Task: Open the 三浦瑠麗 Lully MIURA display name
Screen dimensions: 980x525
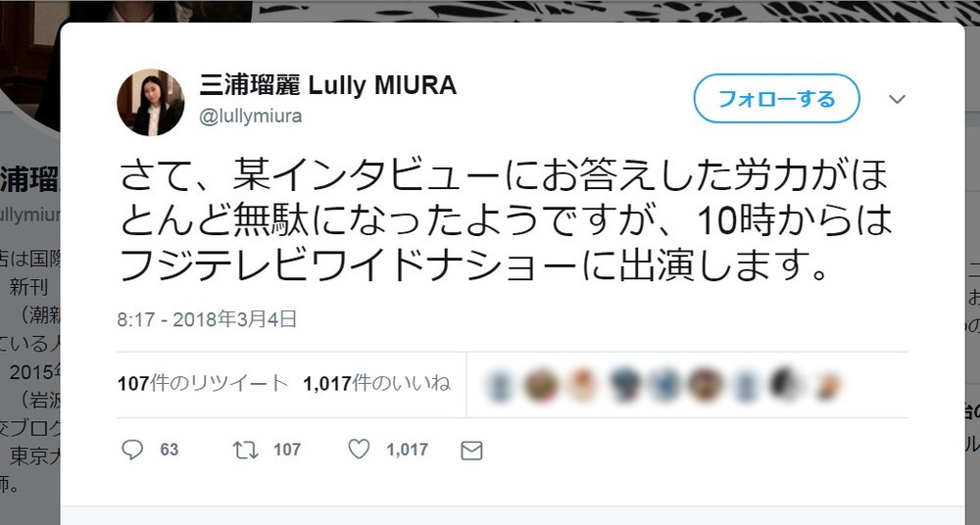Action: coord(328,85)
